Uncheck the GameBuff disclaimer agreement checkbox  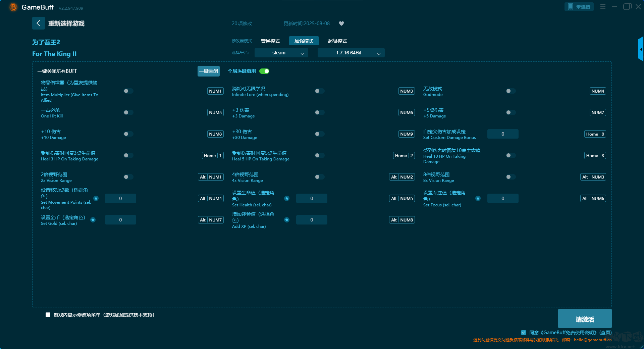click(x=524, y=333)
